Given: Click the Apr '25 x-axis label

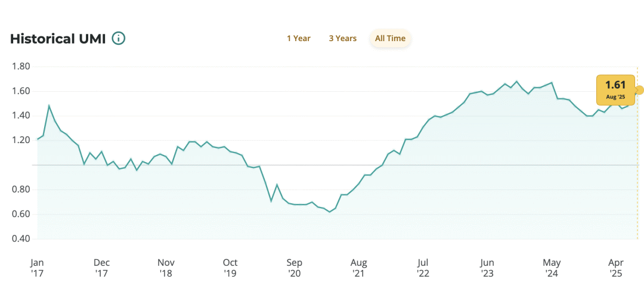Looking at the screenshot, I should tap(615, 268).
